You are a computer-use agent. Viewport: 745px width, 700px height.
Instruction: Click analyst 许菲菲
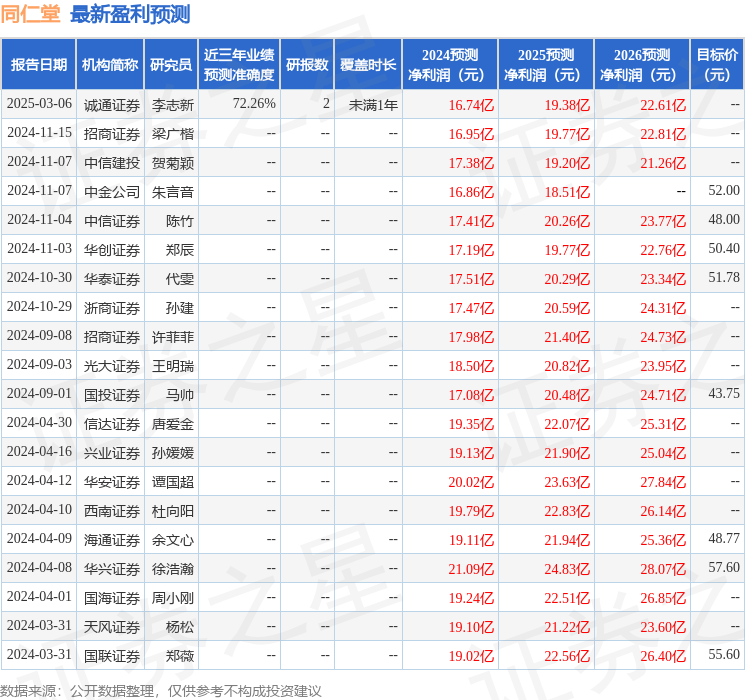tap(172, 337)
